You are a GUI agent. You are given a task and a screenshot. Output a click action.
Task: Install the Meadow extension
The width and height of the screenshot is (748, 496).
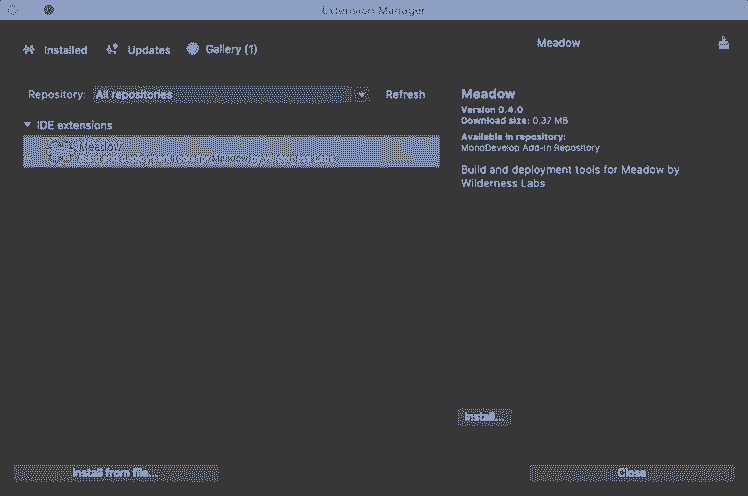pos(485,417)
